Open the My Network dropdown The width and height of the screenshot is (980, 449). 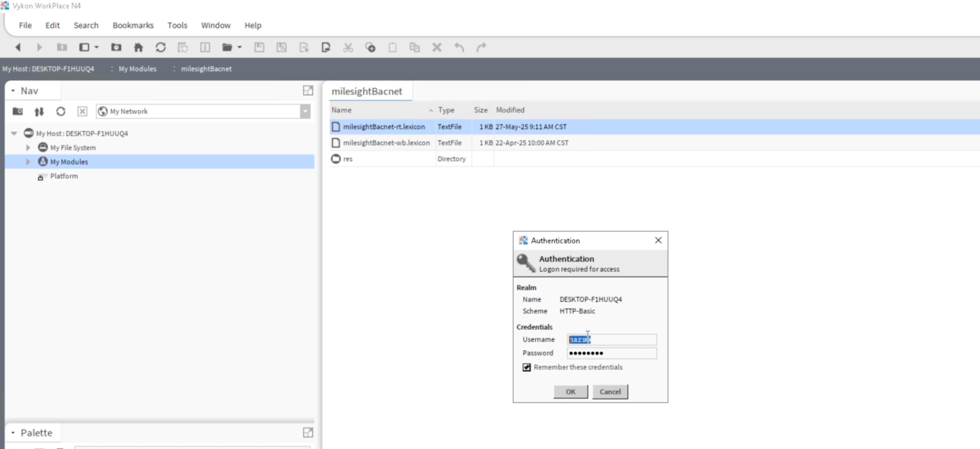tap(305, 112)
